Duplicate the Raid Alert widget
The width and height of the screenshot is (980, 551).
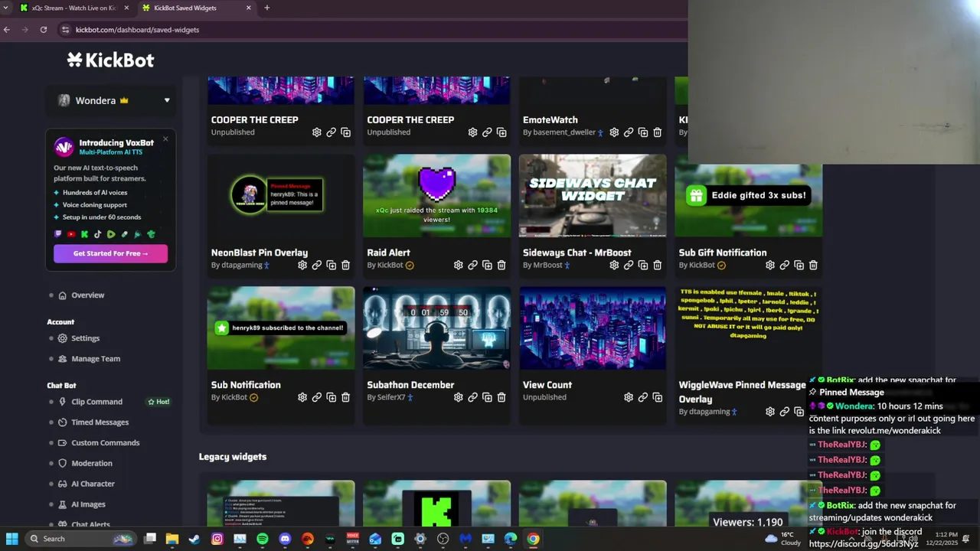click(487, 265)
